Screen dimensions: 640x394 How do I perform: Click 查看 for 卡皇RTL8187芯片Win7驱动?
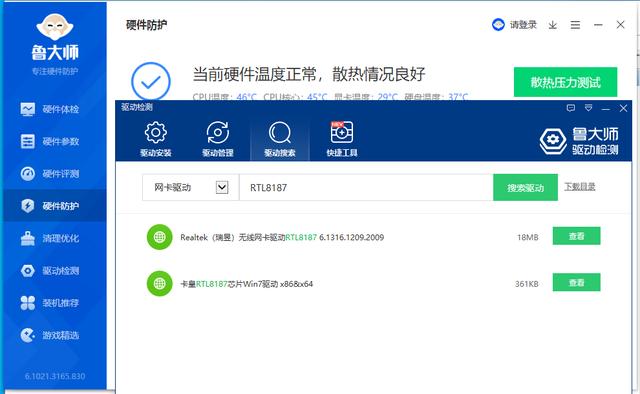576,283
